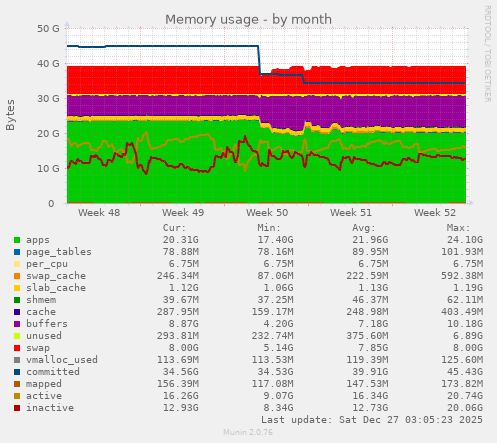Screen dimensions: 497x443
Task: Click the mapped brown legend swatch
Action: coord(17,384)
